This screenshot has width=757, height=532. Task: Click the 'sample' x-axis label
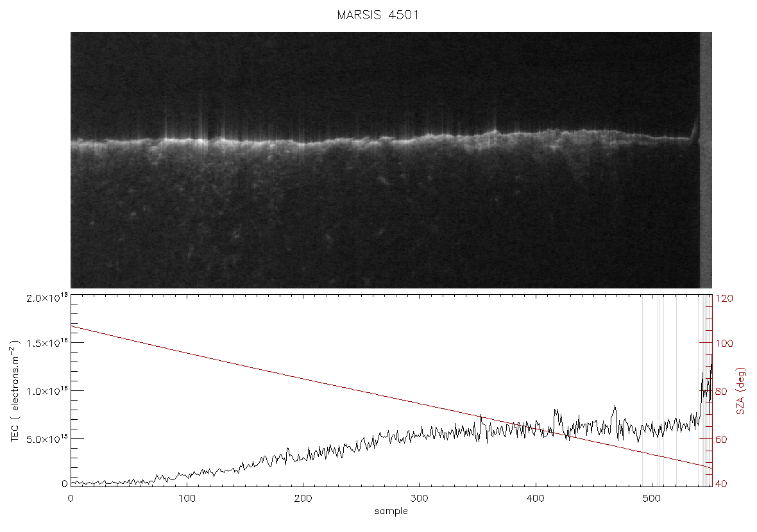click(x=391, y=511)
